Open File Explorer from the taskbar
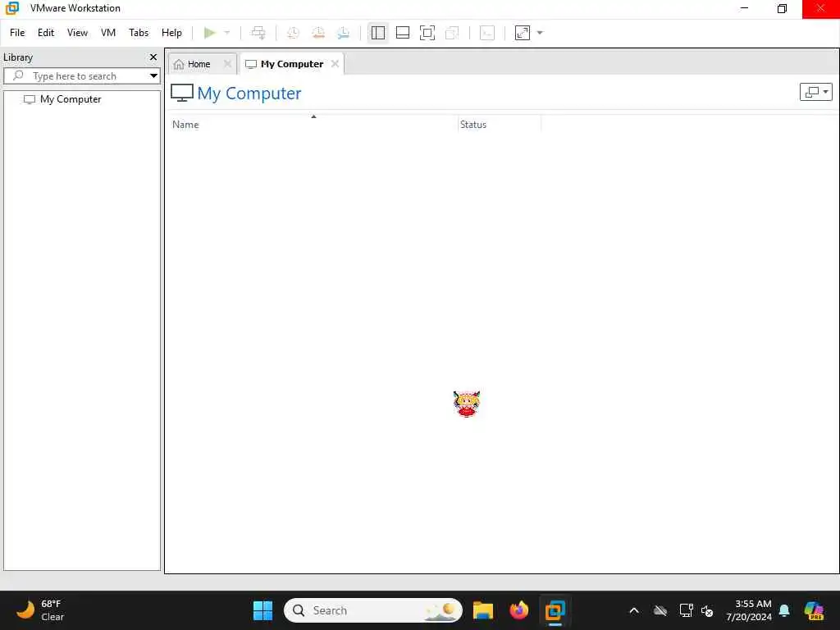 (x=482, y=610)
